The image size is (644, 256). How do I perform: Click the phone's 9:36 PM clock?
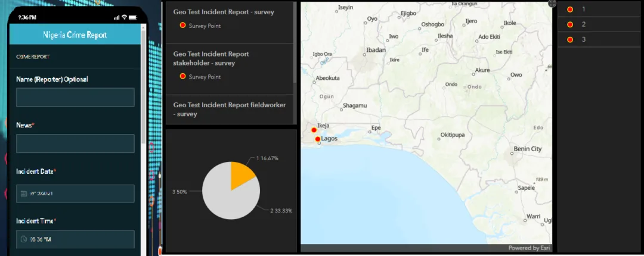(x=27, y=18)
